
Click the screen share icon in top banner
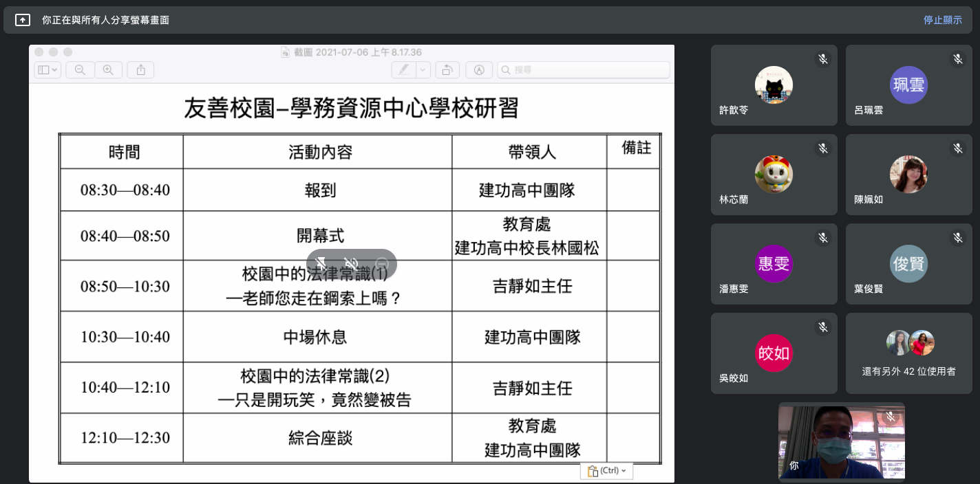23,20
